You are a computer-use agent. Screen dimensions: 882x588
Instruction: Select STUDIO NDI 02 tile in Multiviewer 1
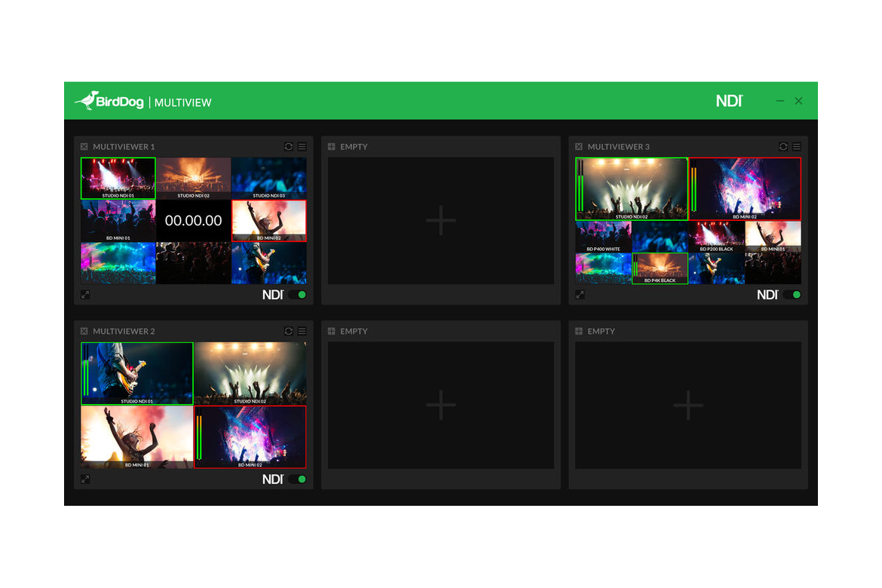point(194,178)
